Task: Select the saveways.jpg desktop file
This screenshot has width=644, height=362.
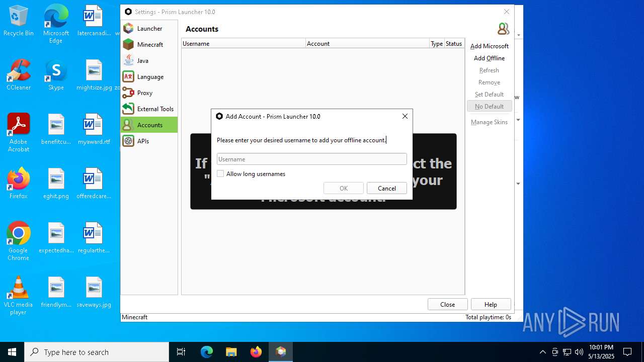Action: (x=94, y=293)
